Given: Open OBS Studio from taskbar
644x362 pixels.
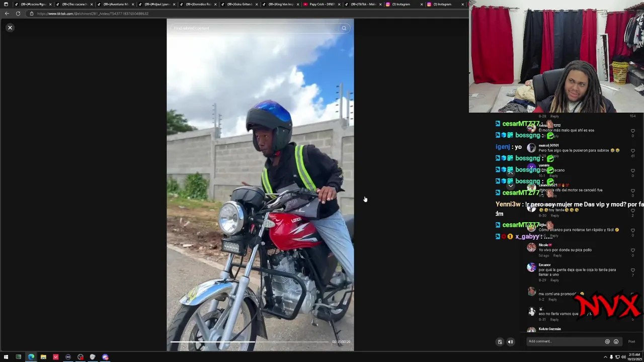Looking at the screenshot, I should [80, 357].
